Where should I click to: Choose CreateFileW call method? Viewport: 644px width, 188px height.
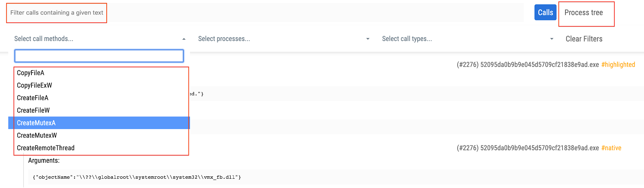tap(33, 110)
